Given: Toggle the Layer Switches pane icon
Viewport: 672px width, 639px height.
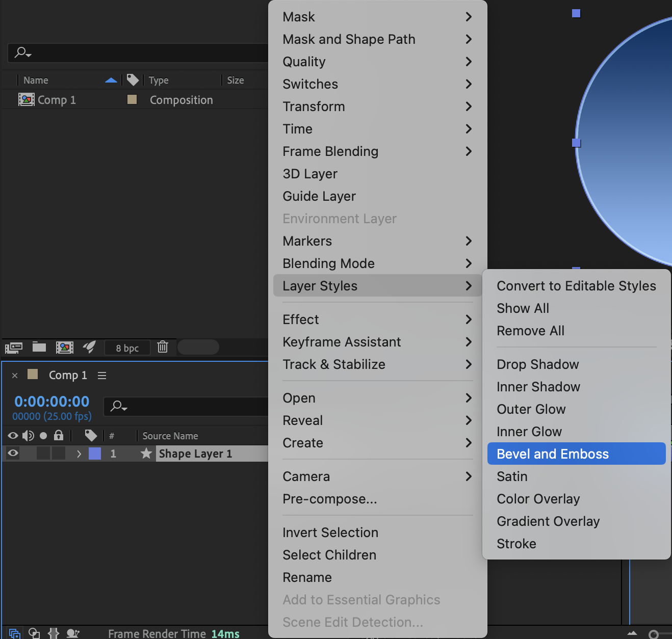Looking at the screenshot, I should point(14,633).
